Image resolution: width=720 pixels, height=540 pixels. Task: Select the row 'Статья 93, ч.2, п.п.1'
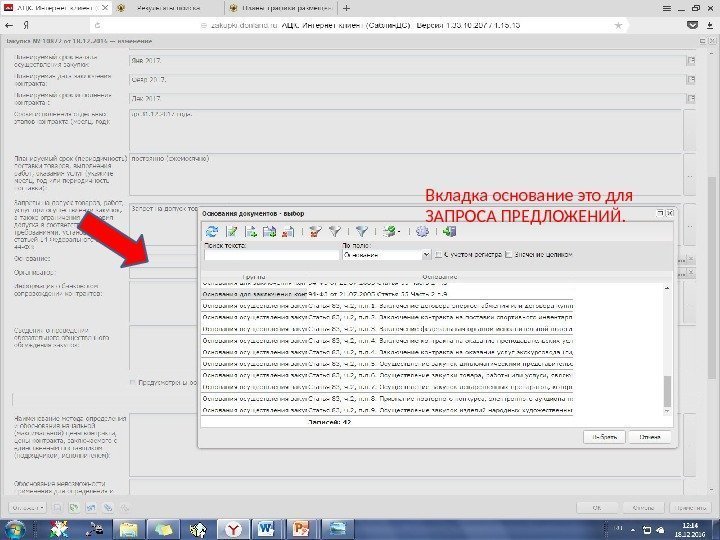click(388, 305)
